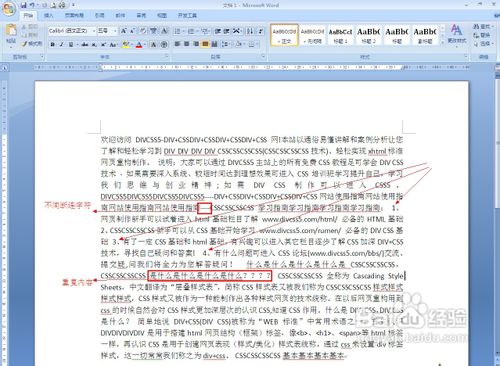Open Asian layout options
This screenshot has height=366, width=500.
tap(236, 31)
